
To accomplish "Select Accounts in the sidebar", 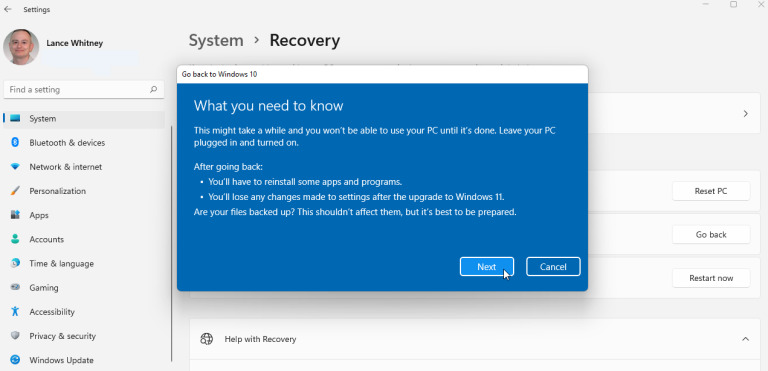I will (84, 239).
